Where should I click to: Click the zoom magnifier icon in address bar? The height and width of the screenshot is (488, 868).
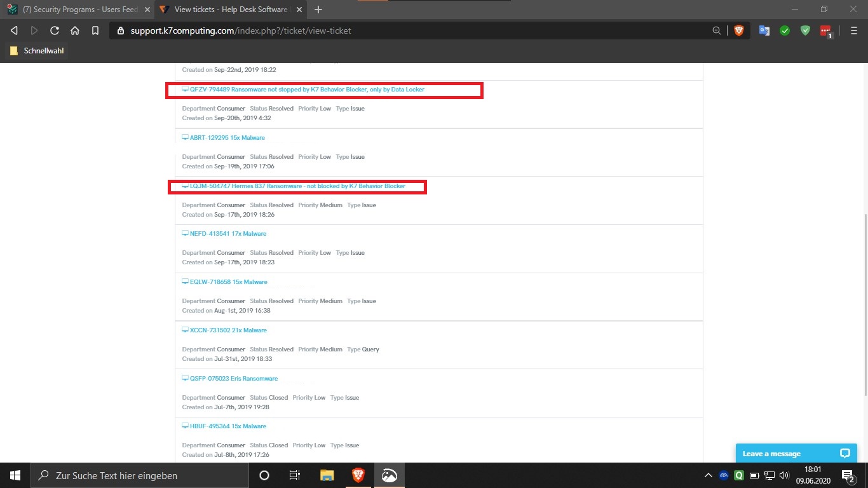[x=717, y=30]
